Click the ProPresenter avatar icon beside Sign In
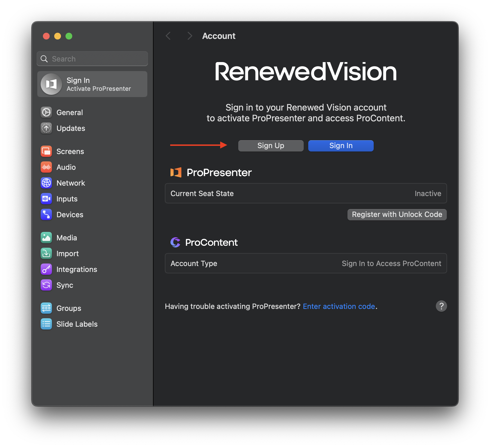 point(51,84)
